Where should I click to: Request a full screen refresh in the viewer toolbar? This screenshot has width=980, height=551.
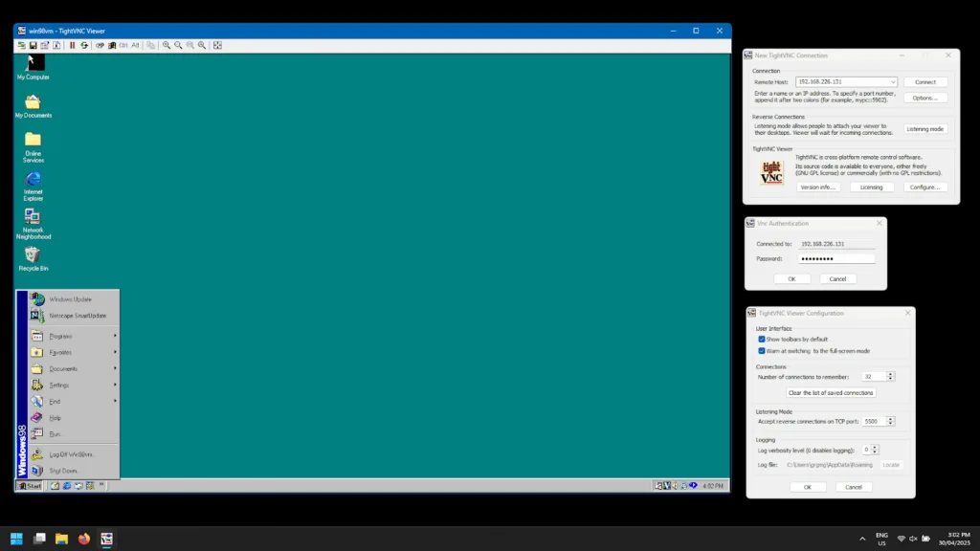(84, 45)
